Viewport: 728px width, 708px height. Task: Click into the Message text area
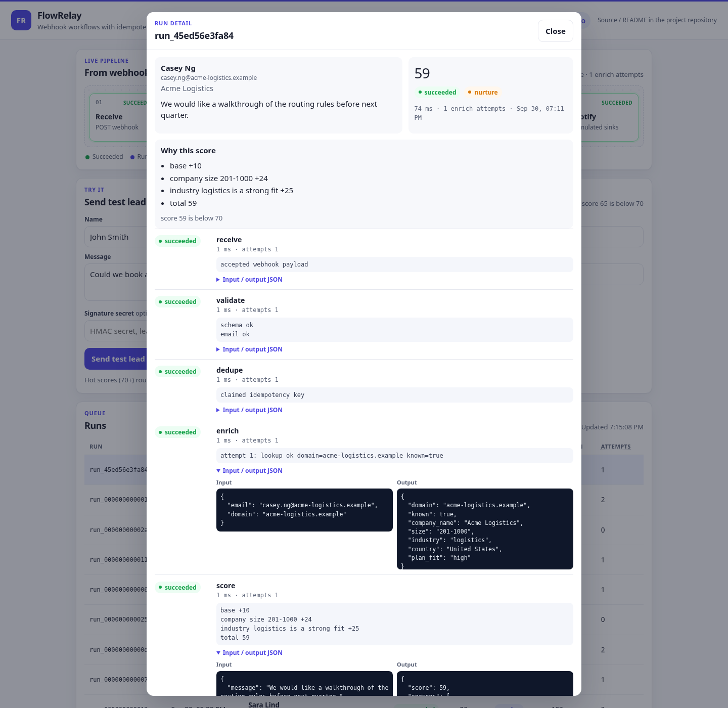coord(115,282)
